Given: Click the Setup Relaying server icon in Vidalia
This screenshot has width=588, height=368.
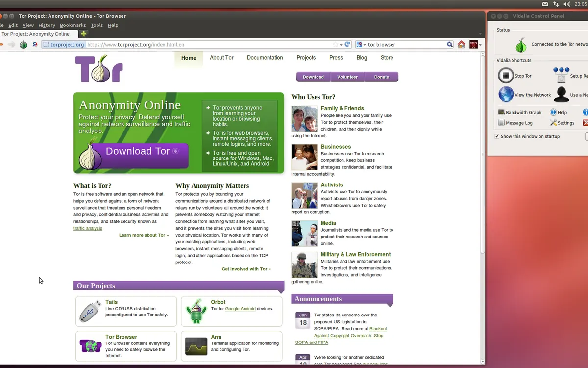Looking at the screenshot, I should point(561,76).
